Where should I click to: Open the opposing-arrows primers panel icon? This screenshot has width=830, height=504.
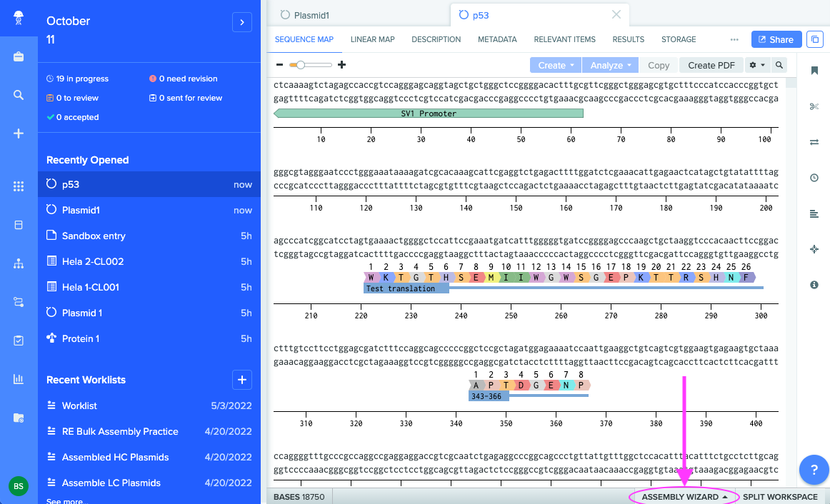click(814, 142)
